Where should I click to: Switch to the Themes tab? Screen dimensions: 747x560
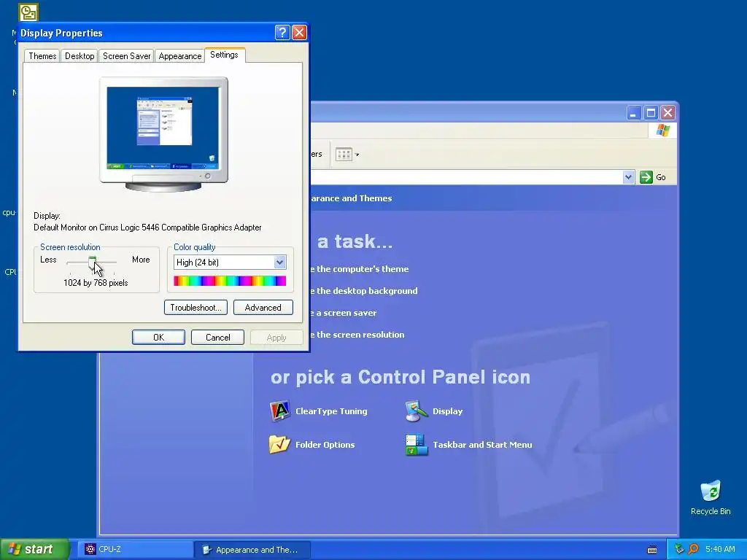[x=42, y=56]
